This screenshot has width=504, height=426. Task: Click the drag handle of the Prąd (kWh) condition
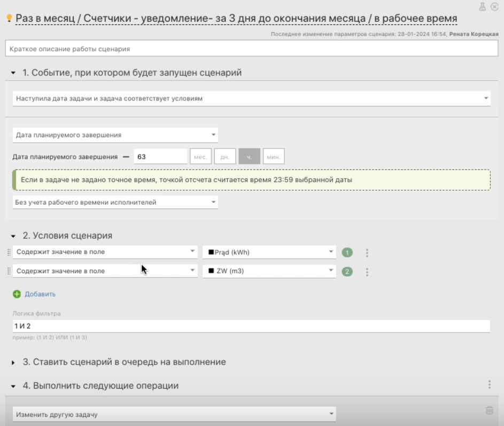9,252
